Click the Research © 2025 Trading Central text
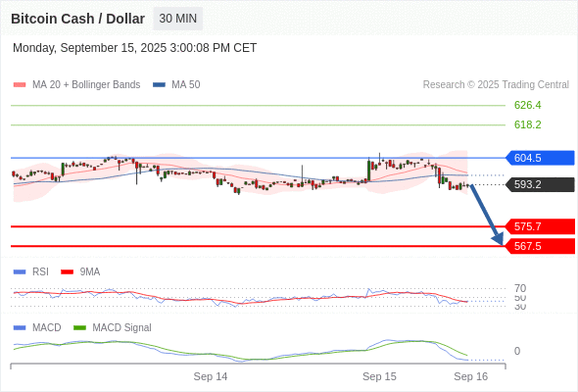Viewport: 578px width, 392px height. 496,85
